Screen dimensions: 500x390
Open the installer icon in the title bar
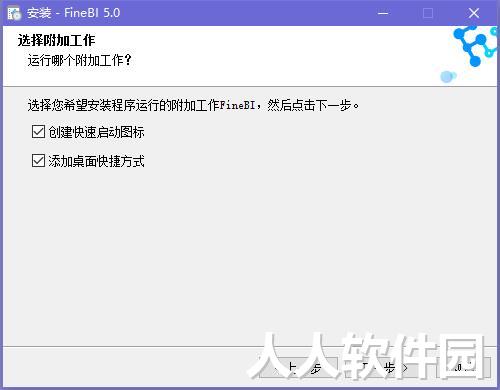[x=14, y=13]
